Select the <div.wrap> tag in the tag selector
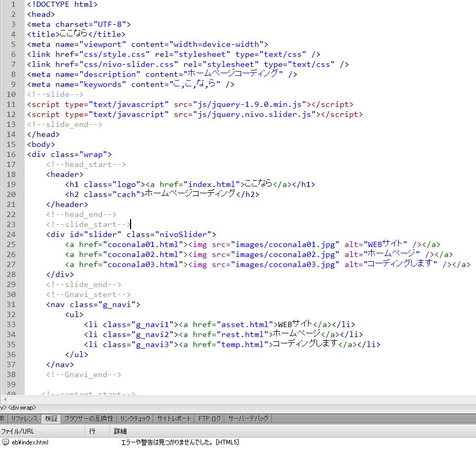 [x=22, y=408]
